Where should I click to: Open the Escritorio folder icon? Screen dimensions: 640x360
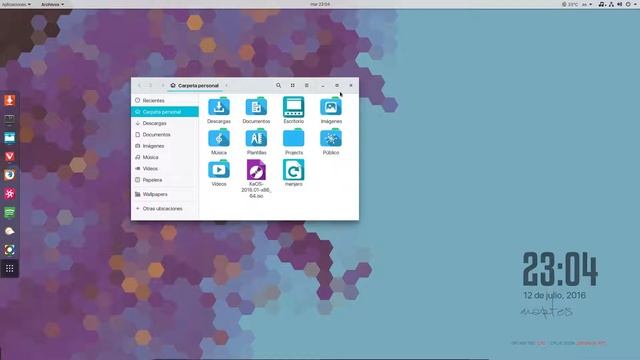click(293, 107)
